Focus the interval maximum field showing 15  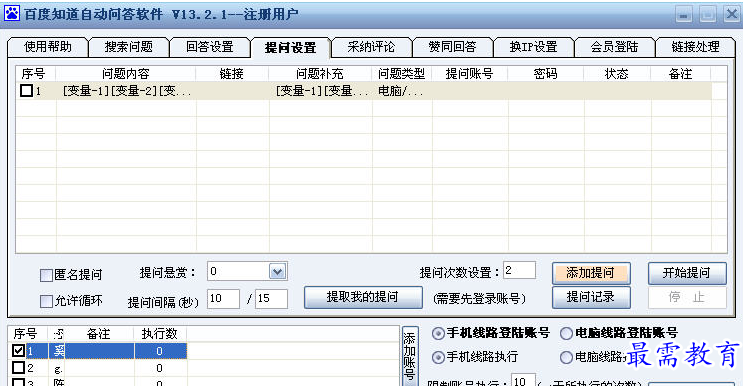coord(271,299)
